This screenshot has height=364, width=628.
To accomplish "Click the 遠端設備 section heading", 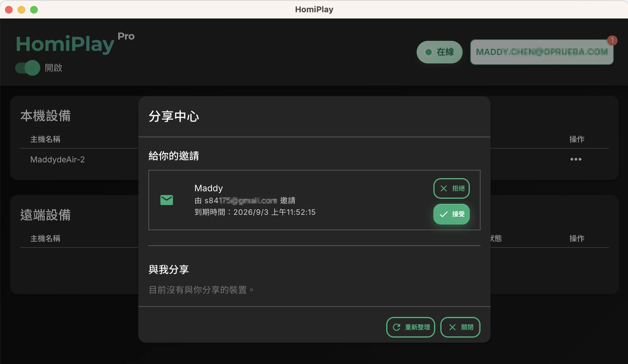I will [46, 215].
